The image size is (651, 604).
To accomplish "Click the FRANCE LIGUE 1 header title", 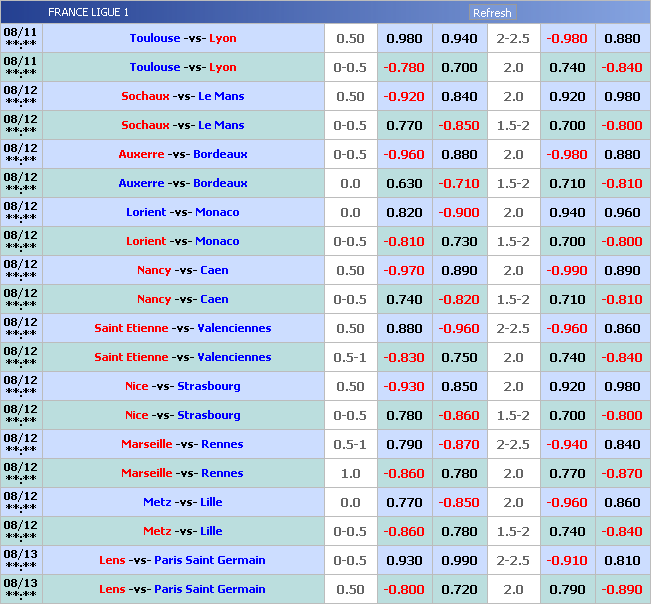I will click(88, 13).
